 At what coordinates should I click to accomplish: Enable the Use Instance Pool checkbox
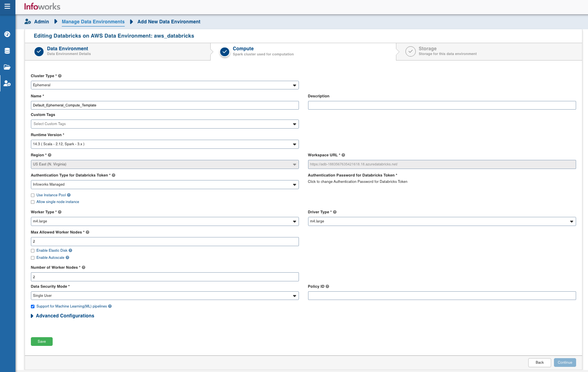point(33,195)
